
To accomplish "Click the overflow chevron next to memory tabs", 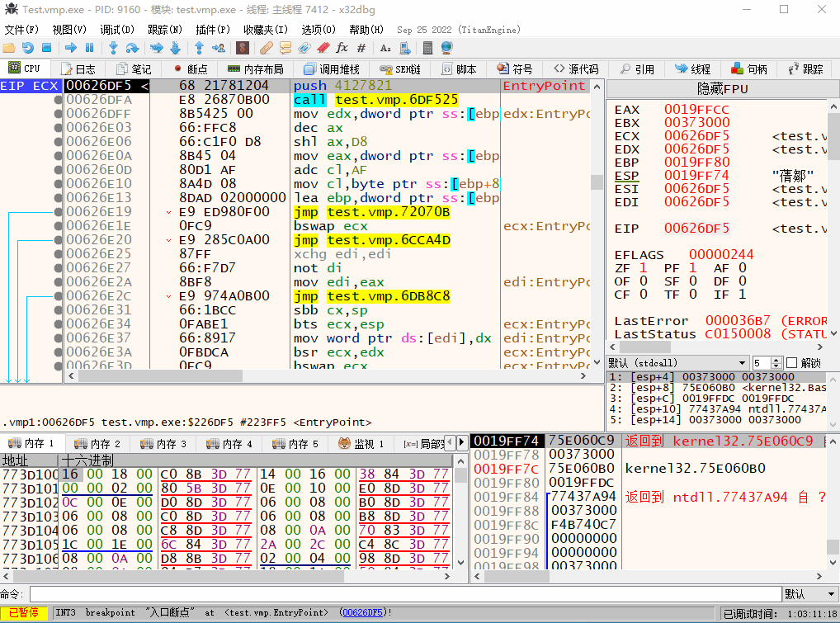I will pyautogui.click(x=462, y=441).
